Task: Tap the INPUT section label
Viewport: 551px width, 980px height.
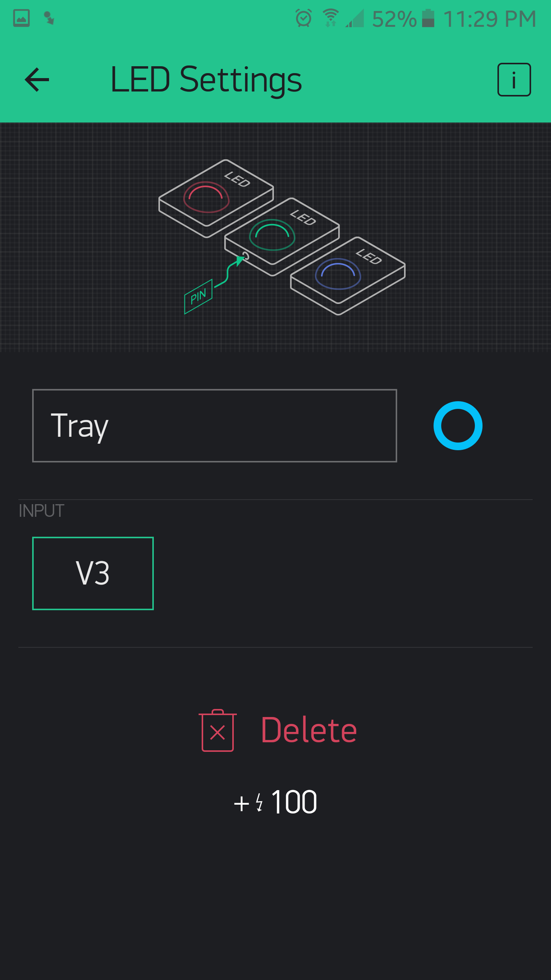Action: tap(41, 511)
